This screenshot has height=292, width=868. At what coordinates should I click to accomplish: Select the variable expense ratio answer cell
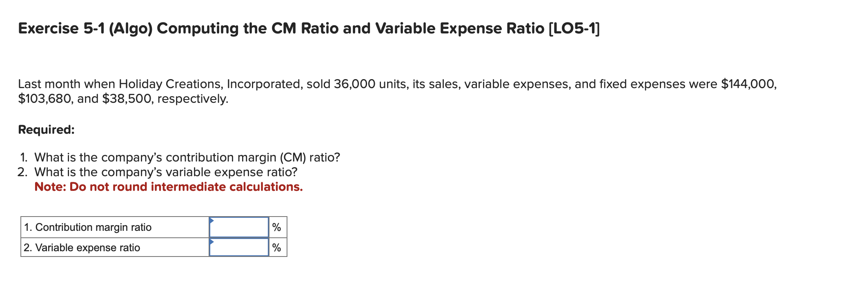pos(238,247)
